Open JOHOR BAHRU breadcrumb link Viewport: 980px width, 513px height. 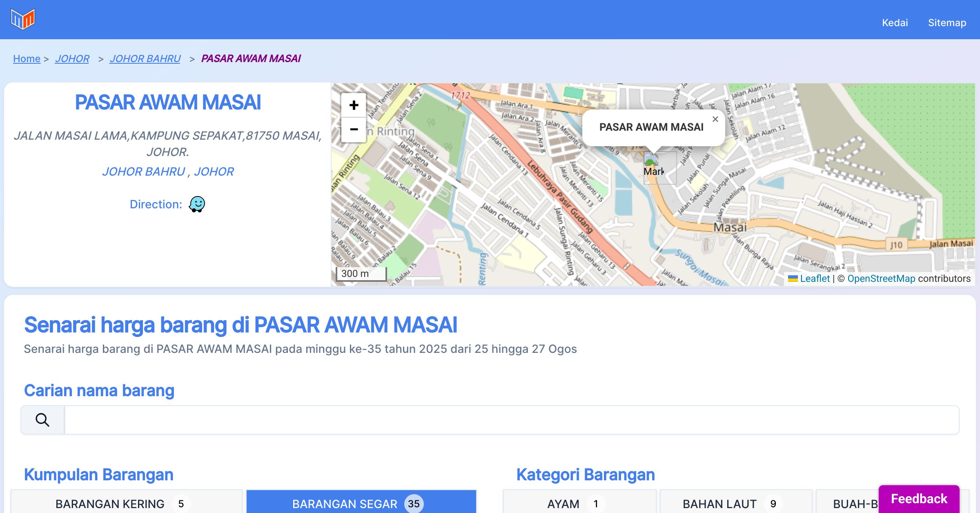[x=145, y=58]
